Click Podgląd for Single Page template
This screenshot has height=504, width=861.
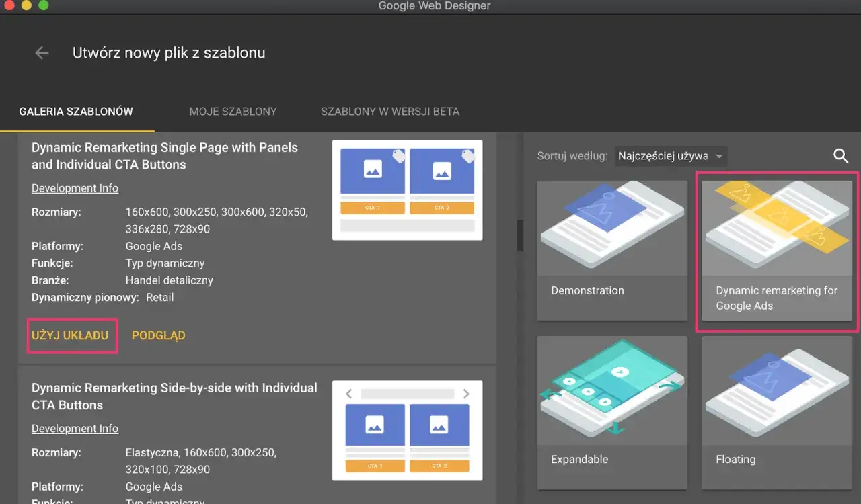159,335
